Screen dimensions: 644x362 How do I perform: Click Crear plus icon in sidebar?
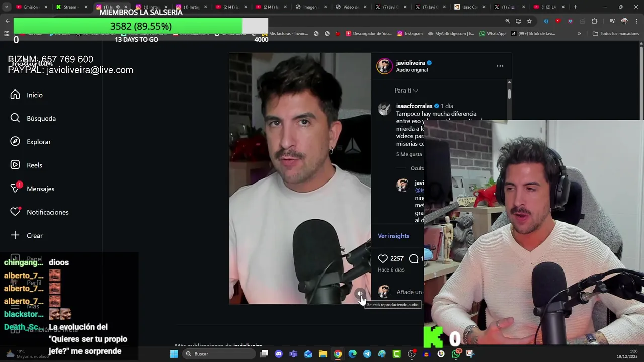click(x=15, y=235)
